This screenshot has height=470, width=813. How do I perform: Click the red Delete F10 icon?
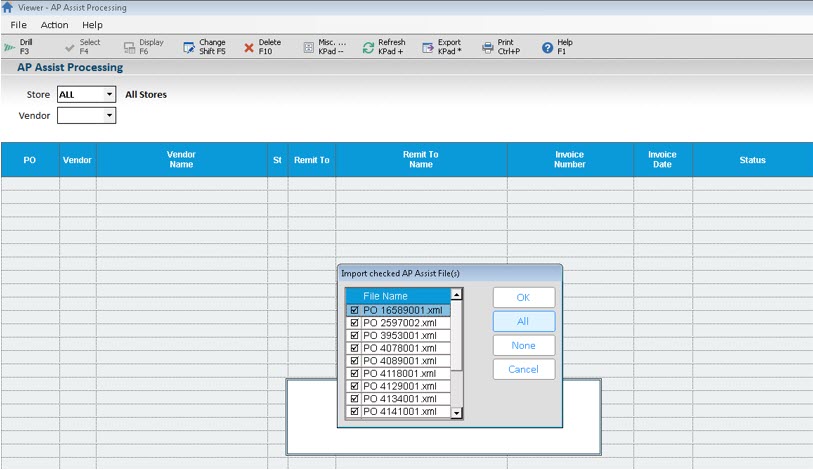pos(249,47)
